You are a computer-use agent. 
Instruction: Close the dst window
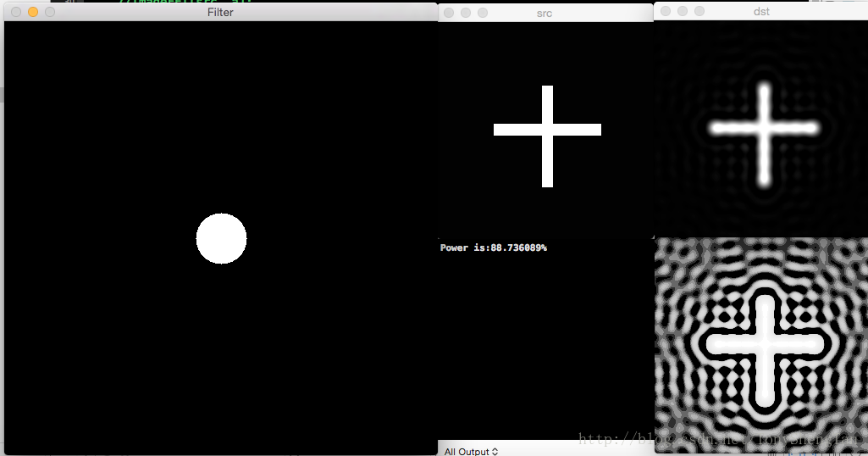666,11
